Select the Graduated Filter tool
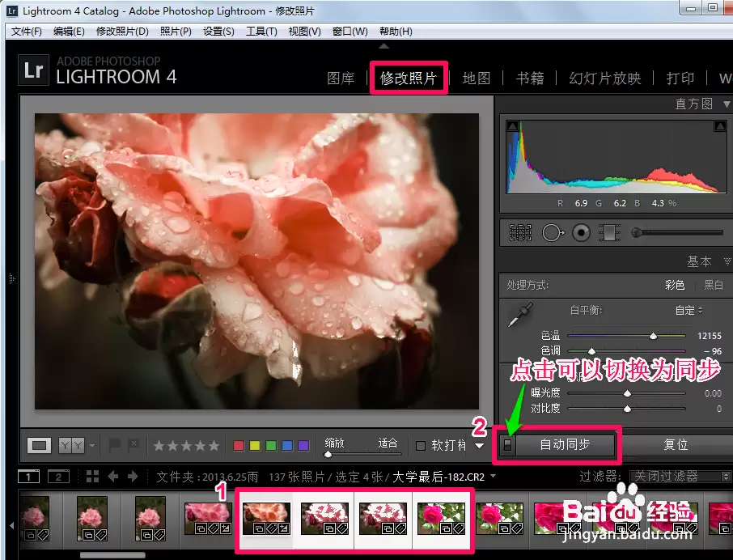 [609, 232]
